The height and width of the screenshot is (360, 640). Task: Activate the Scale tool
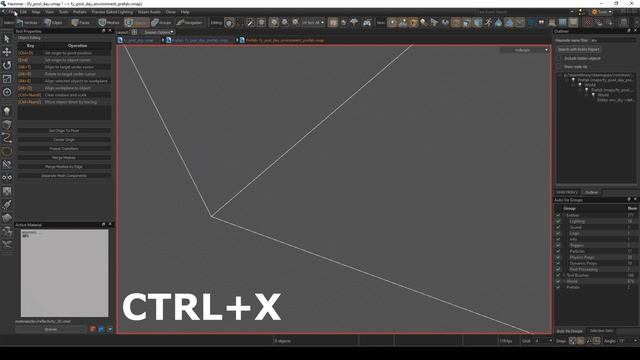[x=7, y=79]
